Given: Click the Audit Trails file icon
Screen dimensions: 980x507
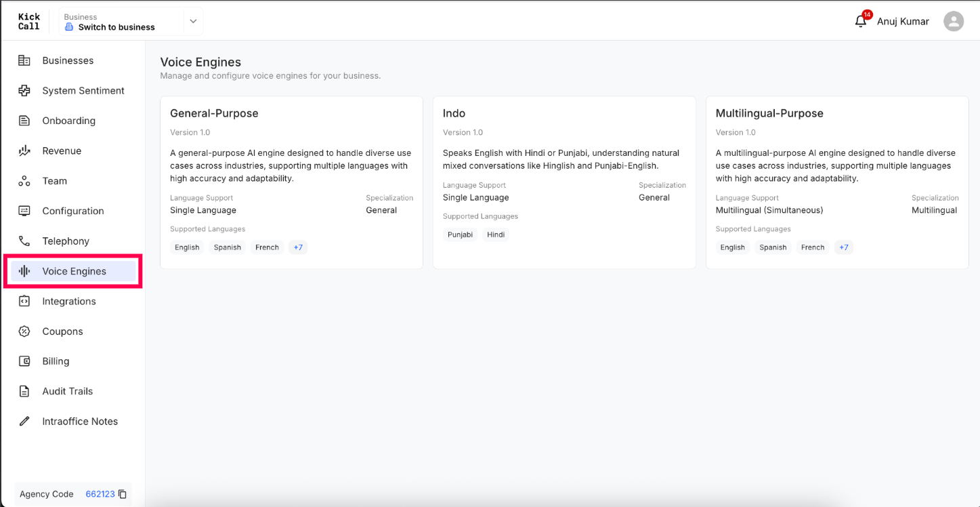Looking at the screenshot, I should 24,391.
